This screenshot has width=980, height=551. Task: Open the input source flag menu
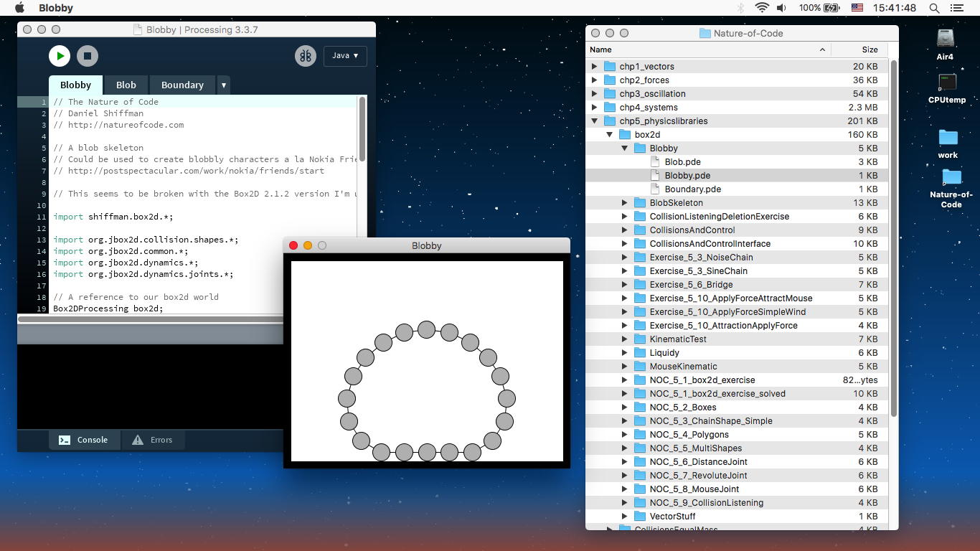pyautogui.click(x=857, y=8)
